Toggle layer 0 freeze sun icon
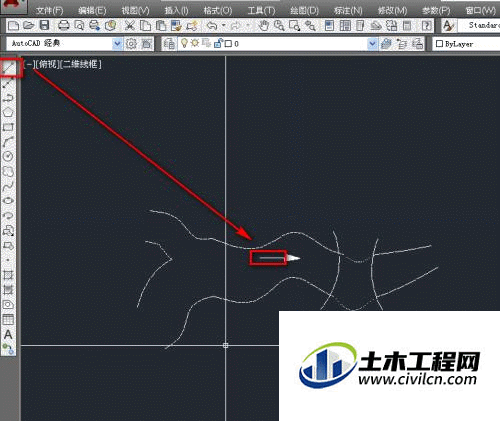The width and height of the screenshot is (500, 421). click(195, 43)
